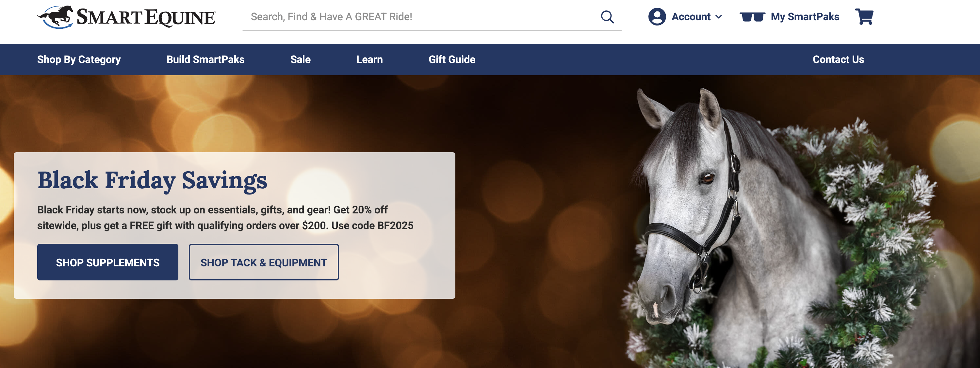Screen dimensions: 980x368
Task: Go to the Sale menu item
Action: click(x=301, y=59)
